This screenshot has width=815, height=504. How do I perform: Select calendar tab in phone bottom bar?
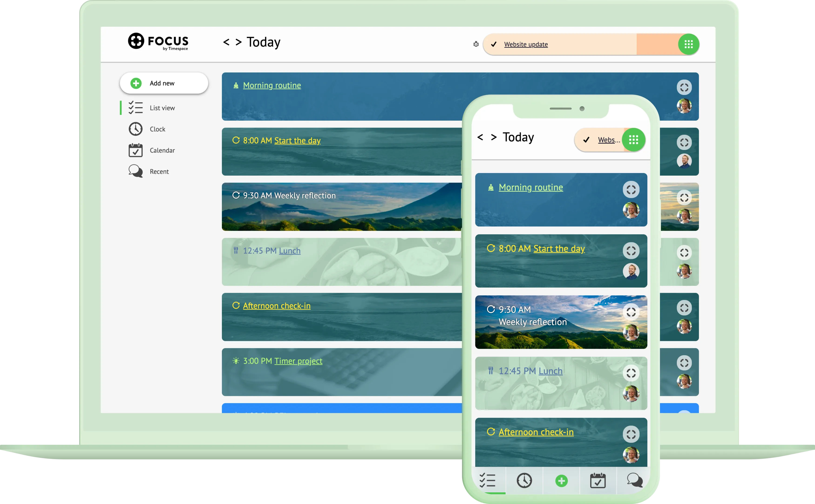pyautogui.click(x=598, y=480)
